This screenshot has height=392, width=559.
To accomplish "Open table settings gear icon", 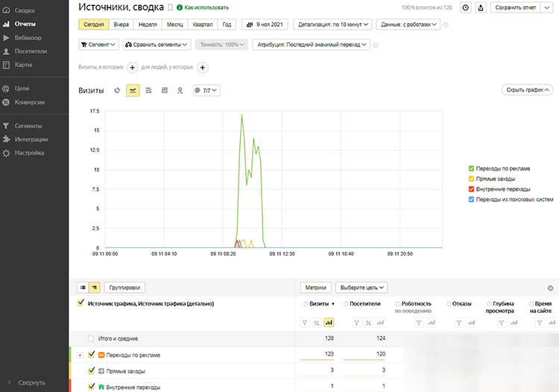I will click(551, 288).
